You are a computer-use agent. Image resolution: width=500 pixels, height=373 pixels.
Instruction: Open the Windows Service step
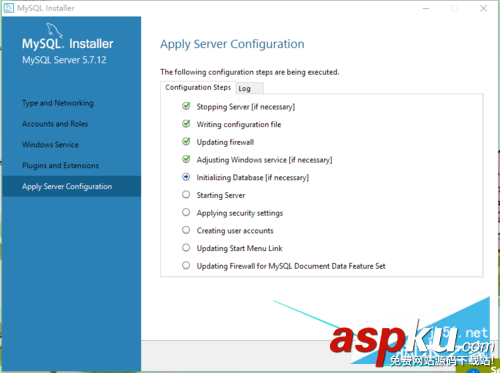[50, 145]
